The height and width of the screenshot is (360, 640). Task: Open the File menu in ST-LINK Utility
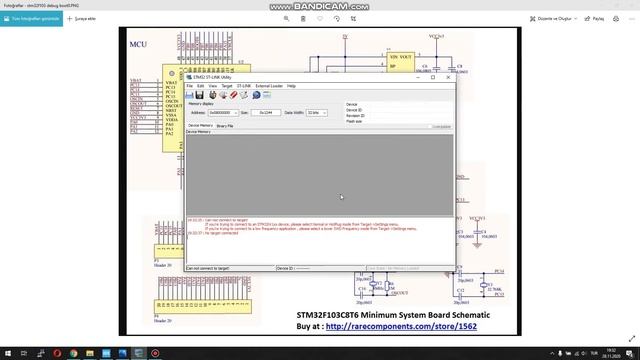[189, 86]
